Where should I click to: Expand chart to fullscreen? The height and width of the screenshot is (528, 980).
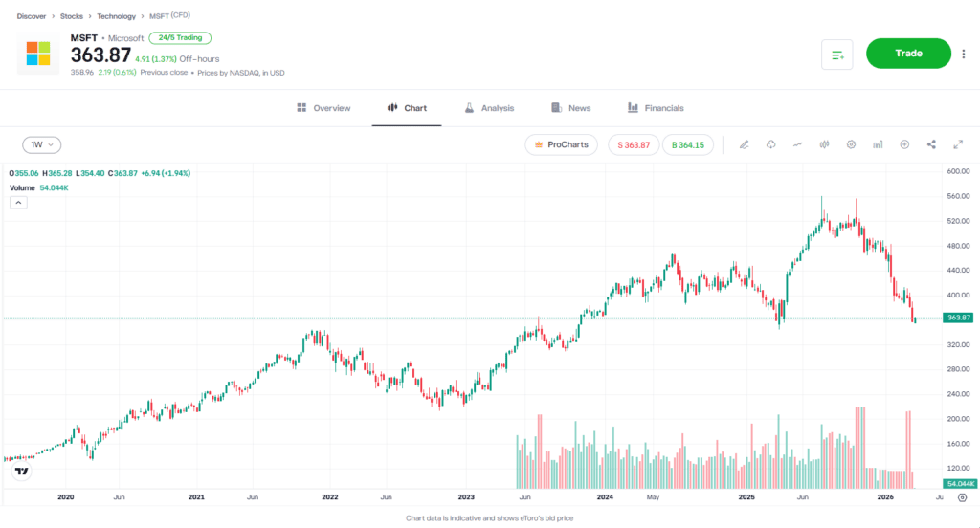(958, 144)
